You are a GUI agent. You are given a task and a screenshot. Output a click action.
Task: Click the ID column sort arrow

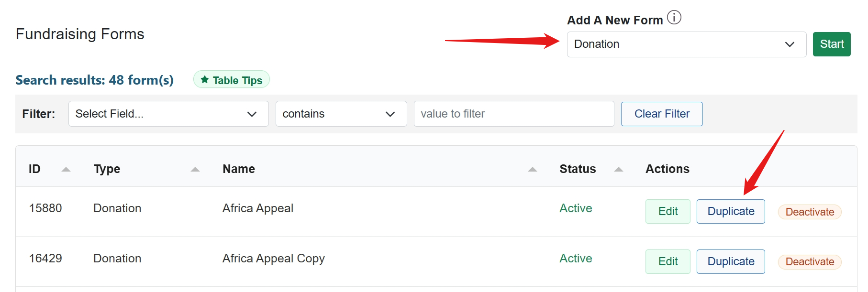[x=66, y=169]
